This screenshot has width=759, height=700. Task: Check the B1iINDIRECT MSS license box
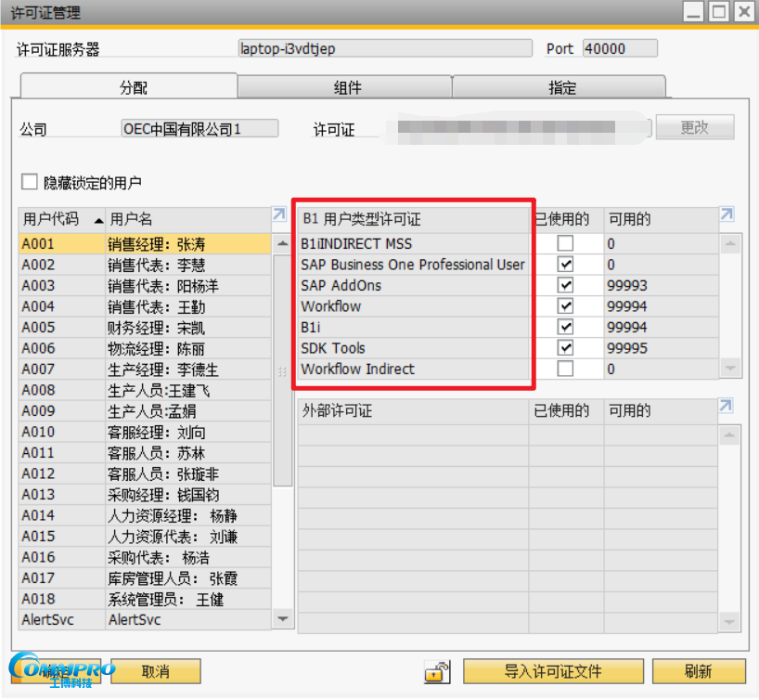coord(565,243)
